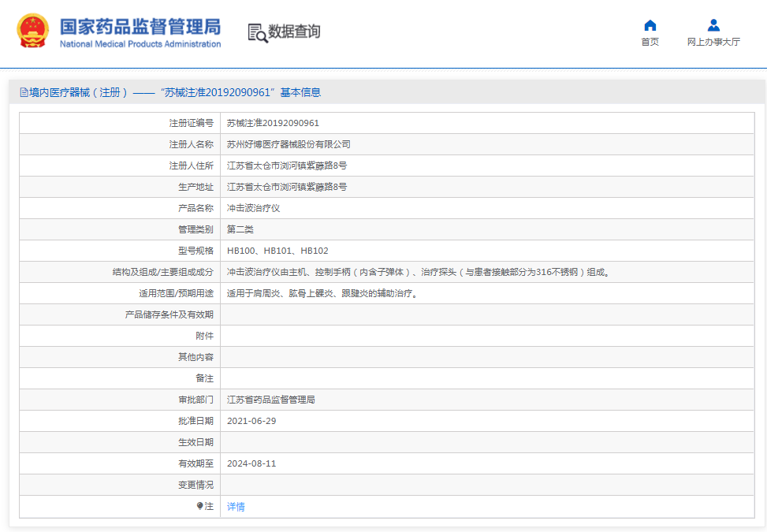767x532 pixels.
Task: Click the 产品储存条件及有效期 label
Action: pos(169,315)
